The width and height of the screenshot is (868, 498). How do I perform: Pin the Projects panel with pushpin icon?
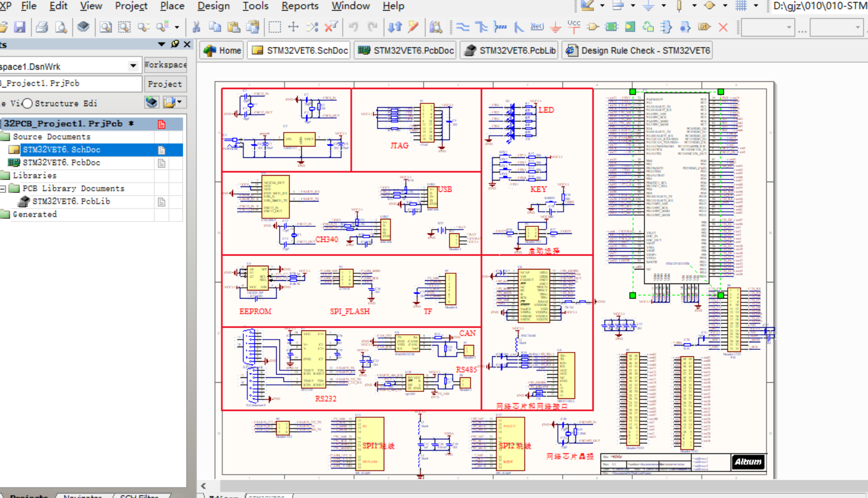[175, 44]
